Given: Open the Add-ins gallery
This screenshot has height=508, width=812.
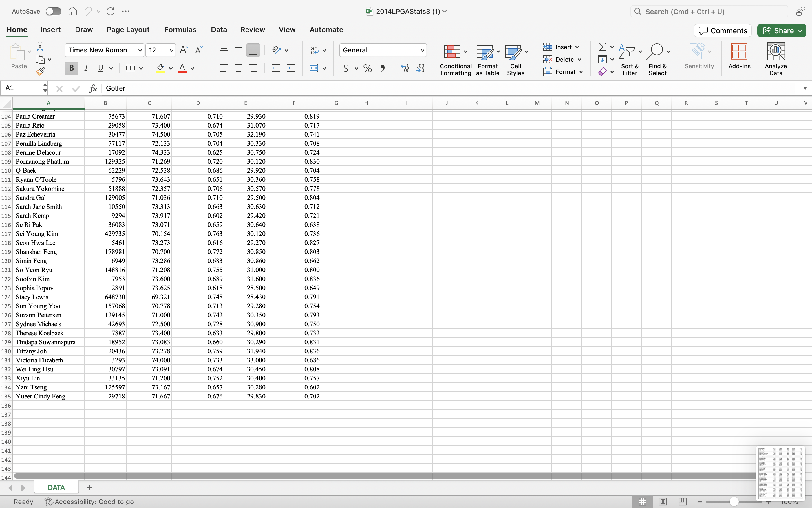Looking at the screenshot, I should pos(739,56).
